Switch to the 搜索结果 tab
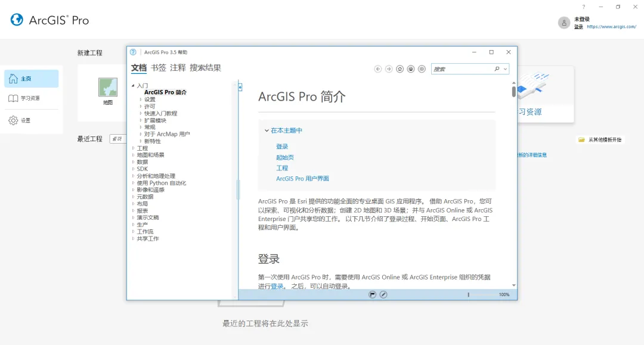 pos(205,68)
